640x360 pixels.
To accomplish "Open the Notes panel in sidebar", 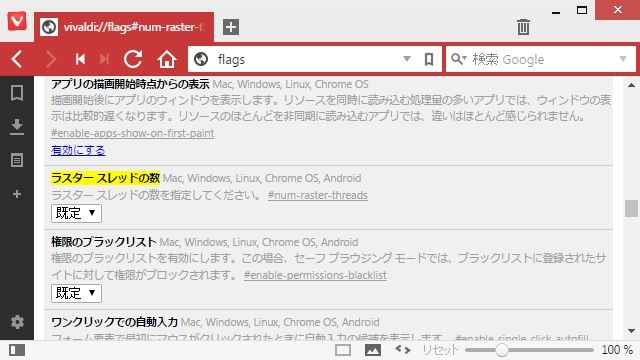I will point(17,160).
